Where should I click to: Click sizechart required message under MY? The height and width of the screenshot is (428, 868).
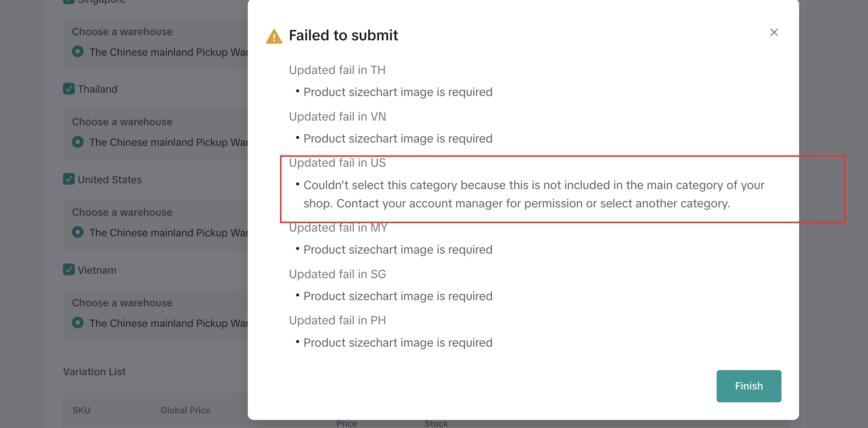398,250
